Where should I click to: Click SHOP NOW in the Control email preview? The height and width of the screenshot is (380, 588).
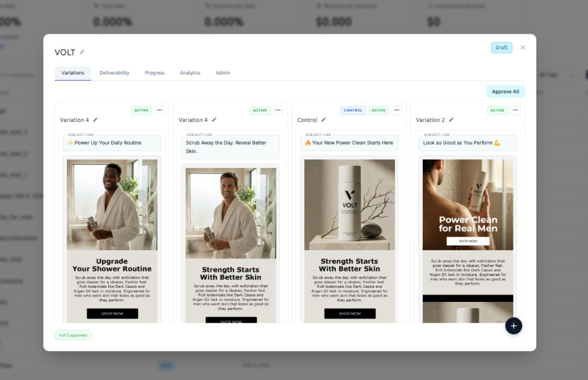350,314
